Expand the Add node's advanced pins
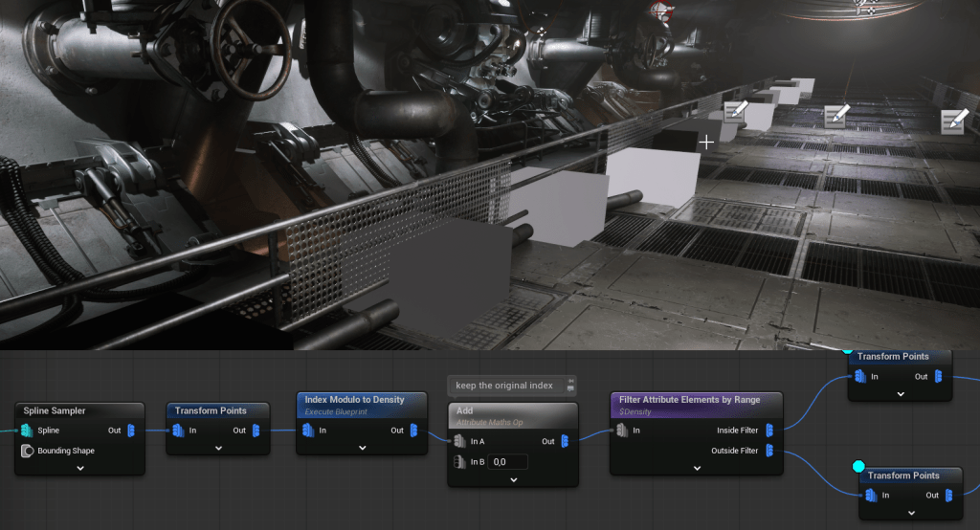 513,479
